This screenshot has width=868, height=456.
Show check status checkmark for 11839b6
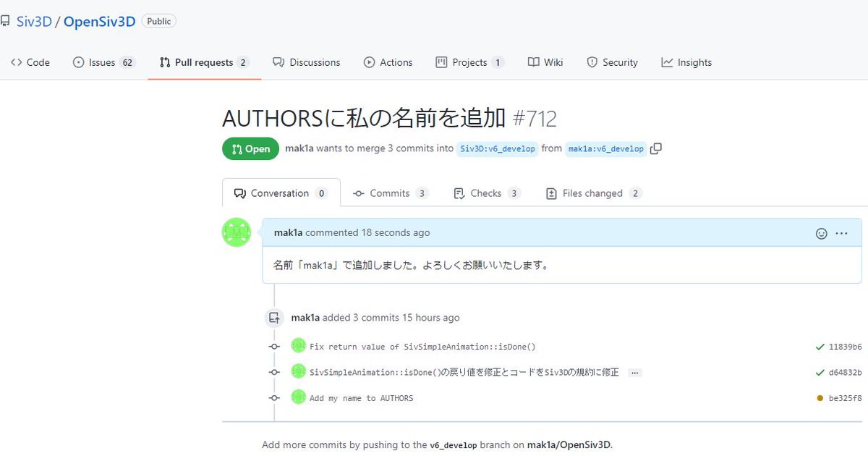tap(820, 347)
